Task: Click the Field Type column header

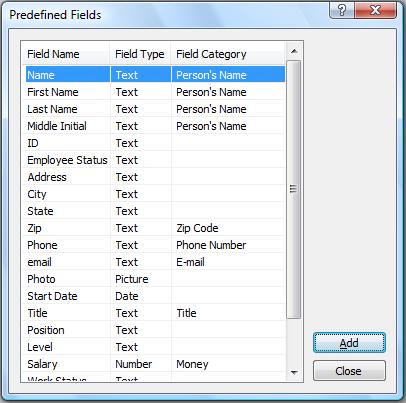Action: [140, 54]
